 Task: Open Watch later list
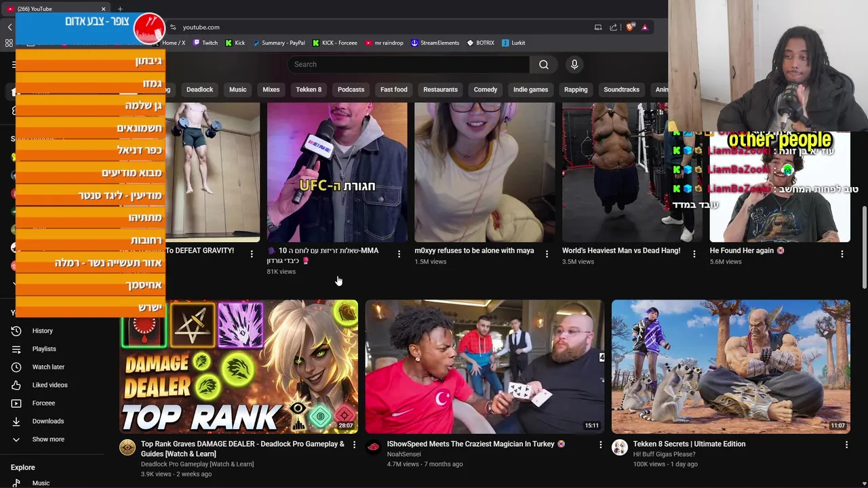(x=48, y=367)
